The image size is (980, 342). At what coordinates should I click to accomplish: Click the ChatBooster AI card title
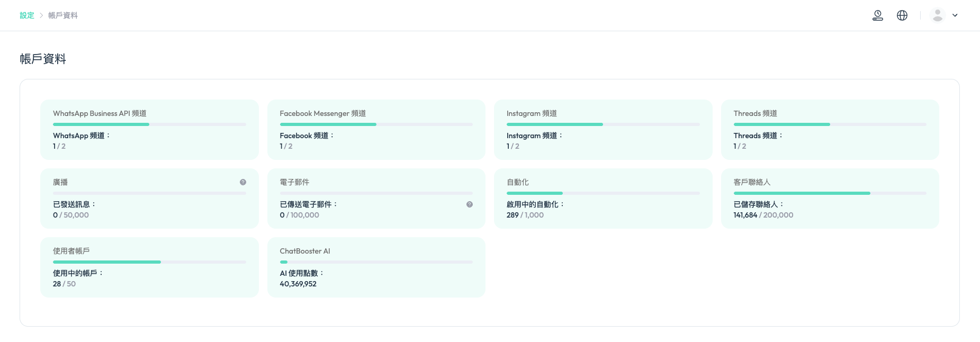coord(305,251)
